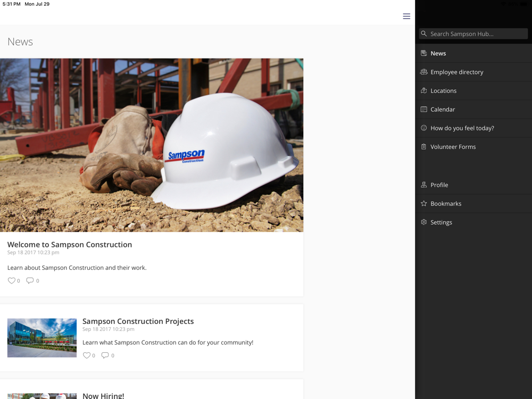
Task: Open Settings from the sidebar menu
Action: (x=473, y=222)
